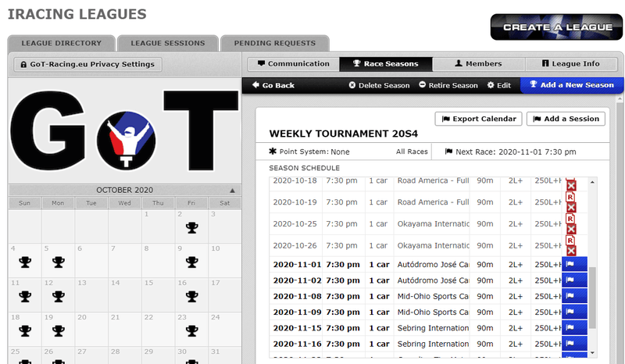Click the season schedule scrollbar thumb
The width and height of the screenshot is (625, 364).
tap(592, 298)
